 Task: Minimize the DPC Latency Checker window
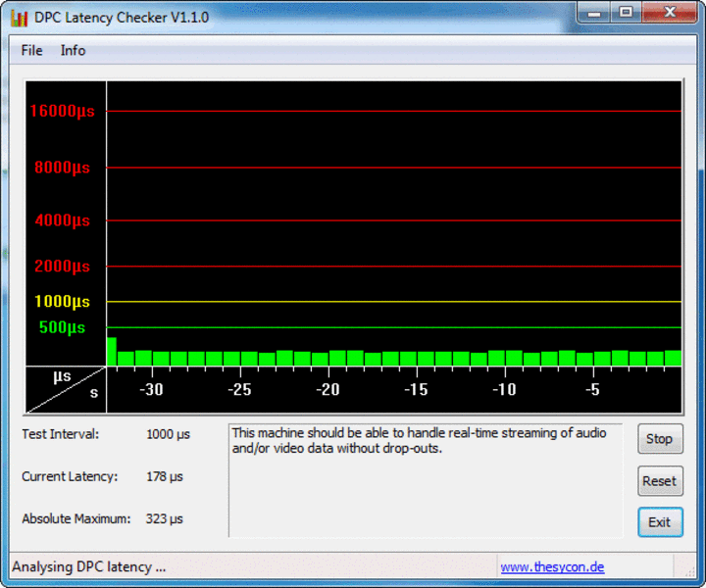[x=594, y=13]
